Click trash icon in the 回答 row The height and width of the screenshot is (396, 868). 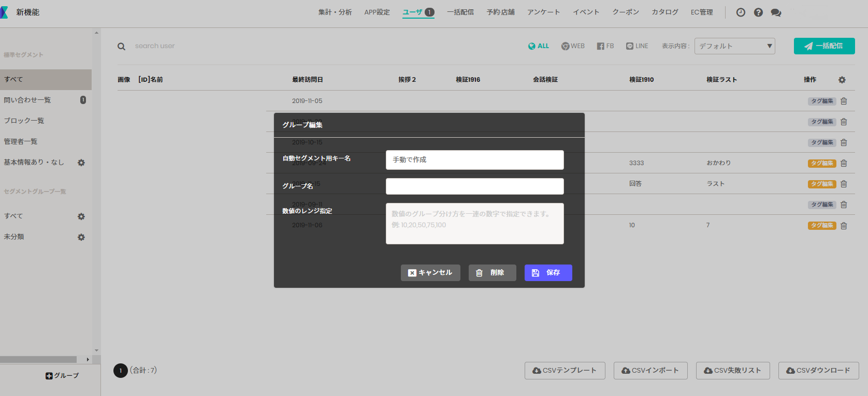(844, 184)
